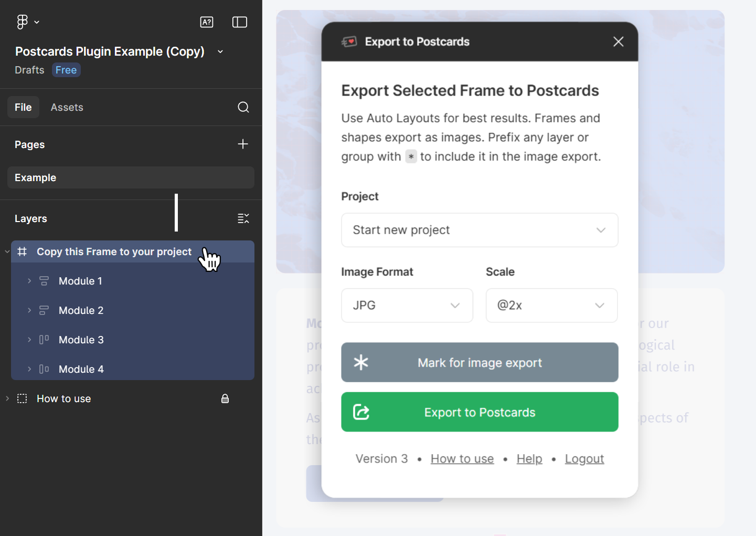
Task: Open the Scale @2x dropdown
Action: point(552,305)
